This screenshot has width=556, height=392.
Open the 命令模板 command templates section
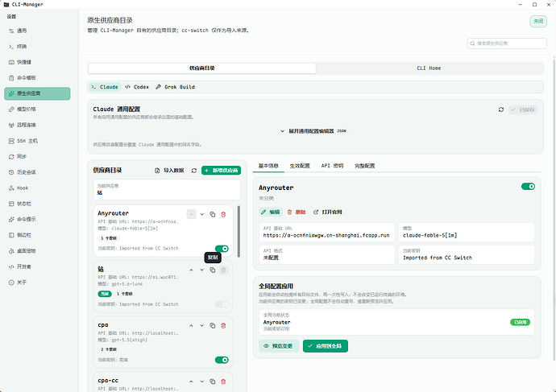[37, 78]
